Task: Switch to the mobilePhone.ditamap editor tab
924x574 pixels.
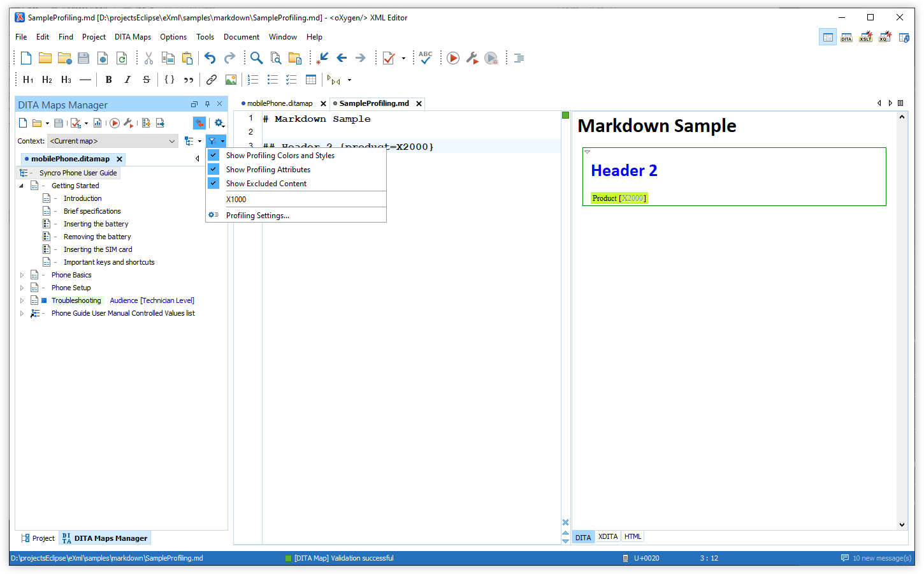Action: click(279, 103)
